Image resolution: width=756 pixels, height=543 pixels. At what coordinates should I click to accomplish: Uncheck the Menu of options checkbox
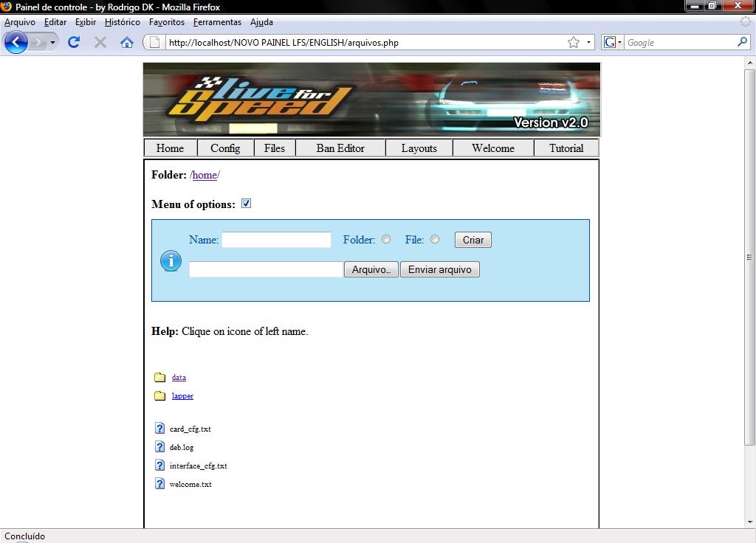point(246,204)
